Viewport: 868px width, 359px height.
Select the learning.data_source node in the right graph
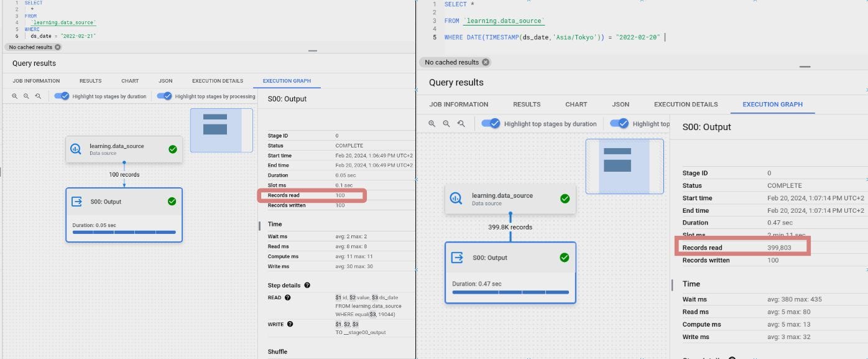click(510, 199)
